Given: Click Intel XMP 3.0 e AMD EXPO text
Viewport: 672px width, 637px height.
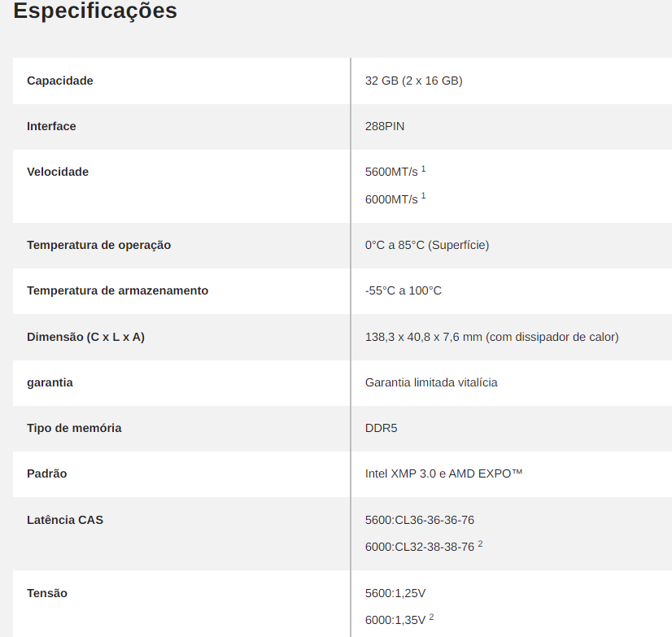Looking at the screenshot, I should tap(443, 473).
